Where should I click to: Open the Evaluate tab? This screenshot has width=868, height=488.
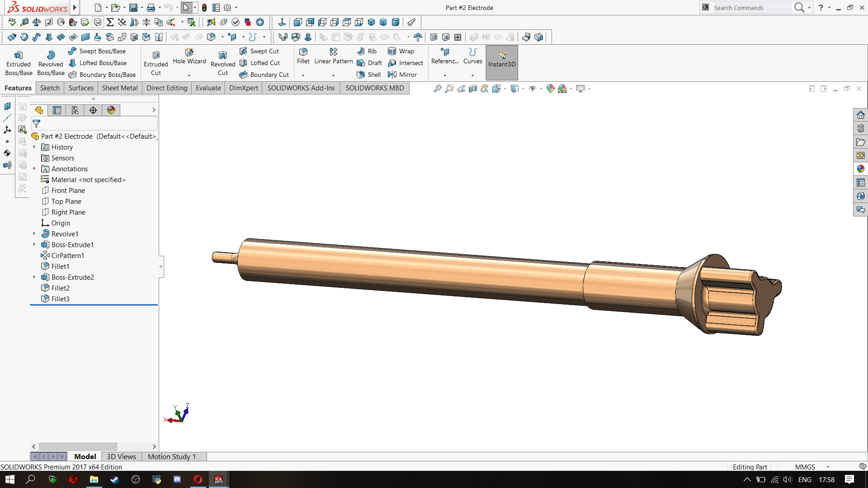tap(208, 88)
